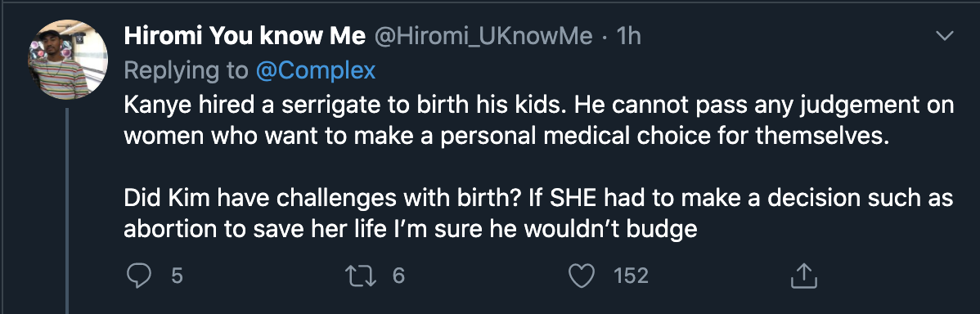Open Hiromi's profile picture avatar
Screen dimensions: 980x314
click(68, 60)
